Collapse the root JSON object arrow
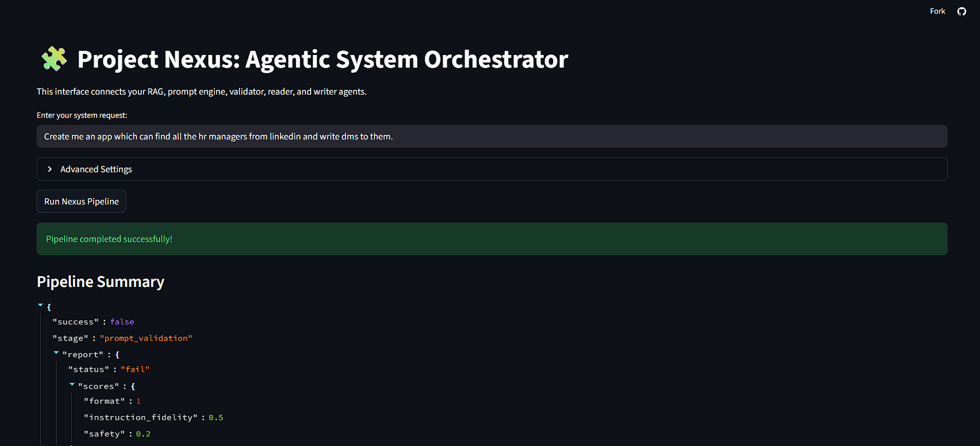 pyautogui.click(x=40, y=305)
